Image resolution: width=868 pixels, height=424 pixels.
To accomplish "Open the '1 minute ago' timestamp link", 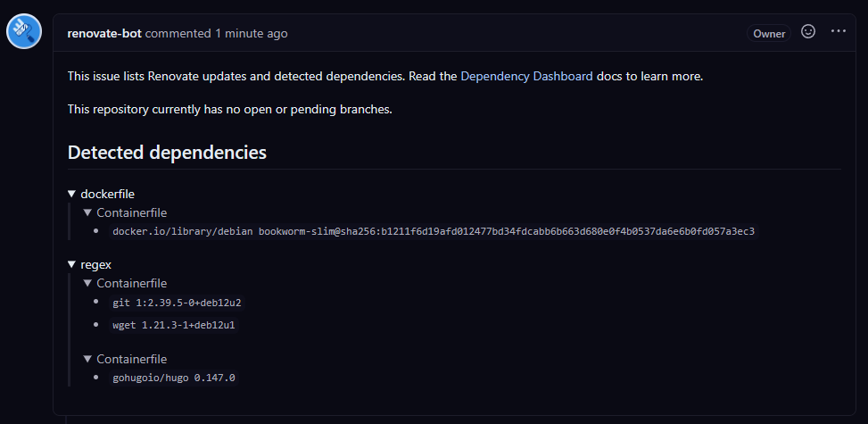I will [x=252, y=33].
